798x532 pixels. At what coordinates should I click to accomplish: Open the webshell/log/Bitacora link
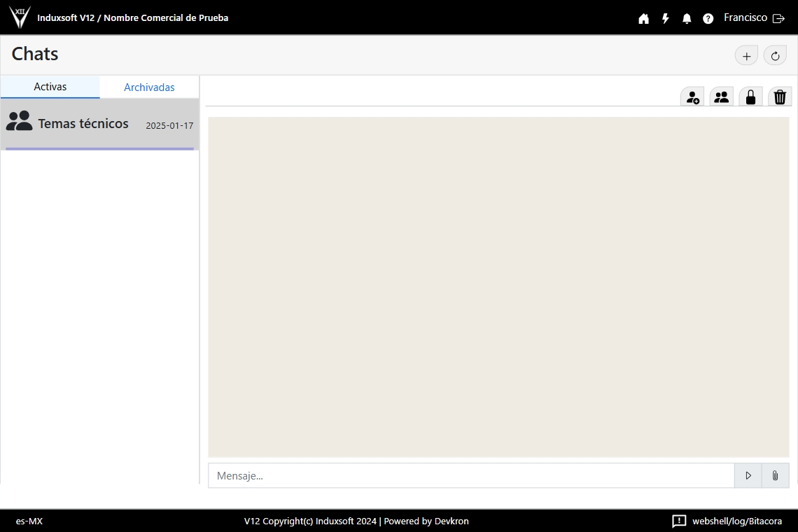tap(736, 521)
